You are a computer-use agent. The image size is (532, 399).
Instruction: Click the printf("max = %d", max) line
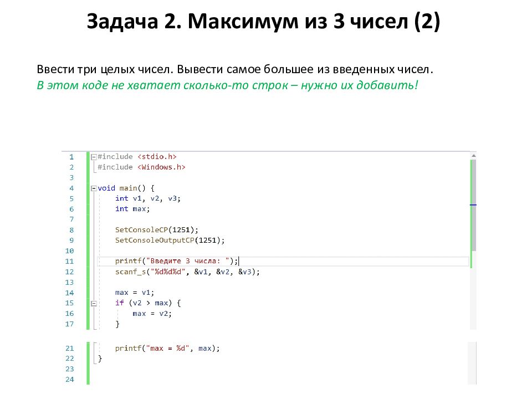tap(167, 349)
